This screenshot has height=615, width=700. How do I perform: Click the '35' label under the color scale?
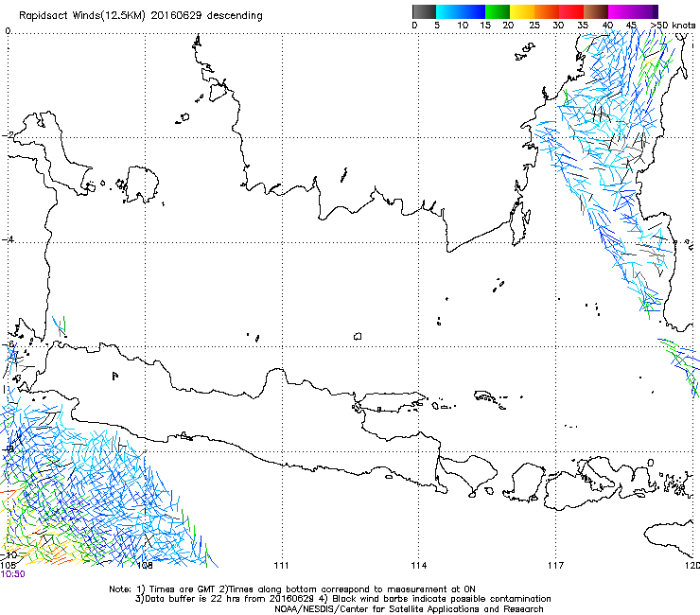pyautogui.click(x=583, y=26)
